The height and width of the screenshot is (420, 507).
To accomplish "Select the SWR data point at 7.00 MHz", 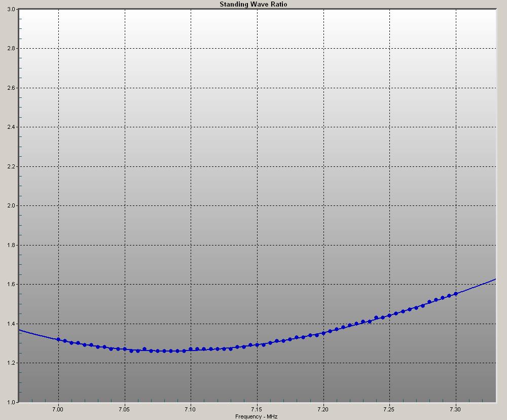I will (x=58, y=339).
